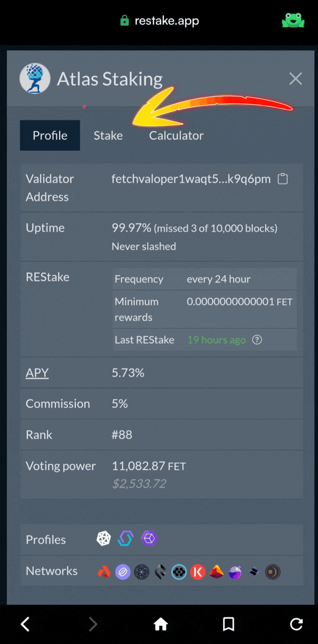The height and width of the screenshot is (644, 318).
Task: Select the Profile tab
Action: coord(50,135)
